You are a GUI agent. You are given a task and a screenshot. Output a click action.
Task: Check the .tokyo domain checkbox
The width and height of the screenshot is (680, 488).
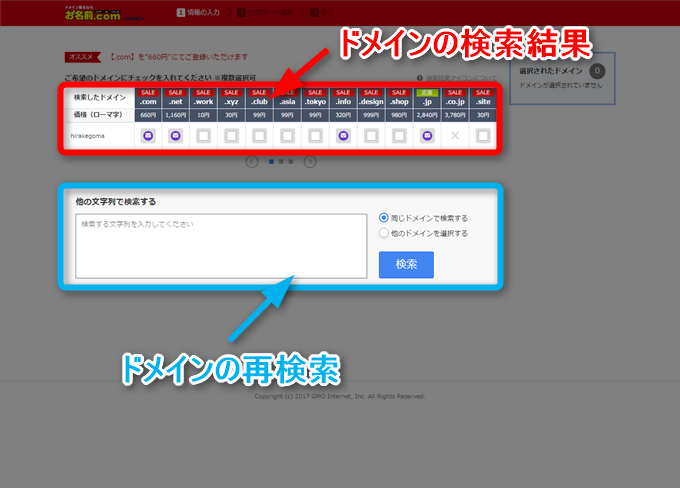[x=315, y=136]
